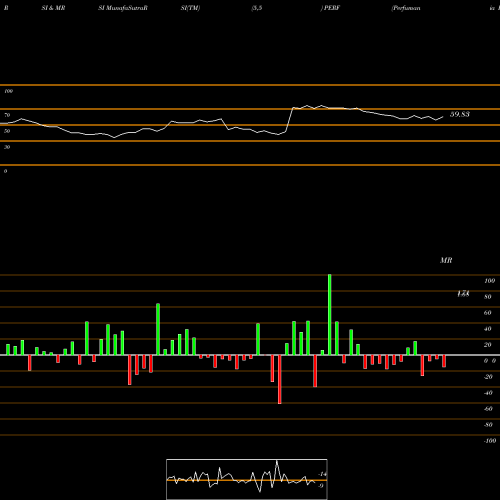Image resolution: width=500 pixels, height=500 pixels.
Task: Click the 'SI MunafaSutraR' header label
Action: click(123, 8)
